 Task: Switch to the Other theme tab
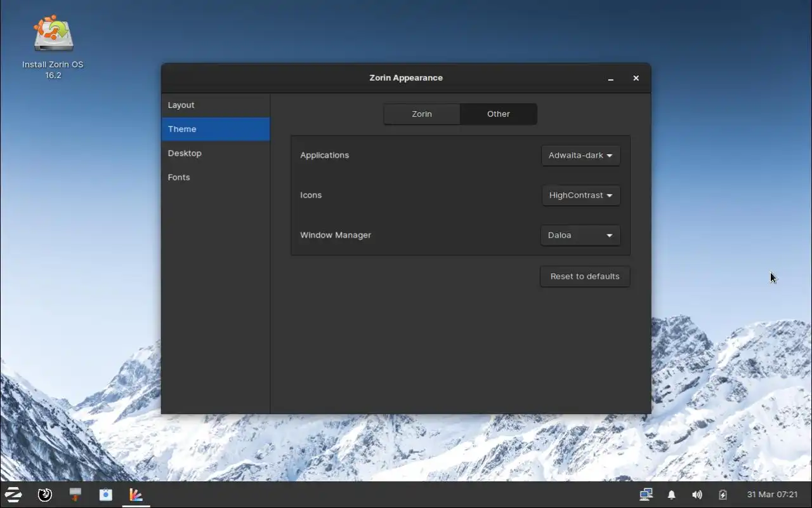499,114
